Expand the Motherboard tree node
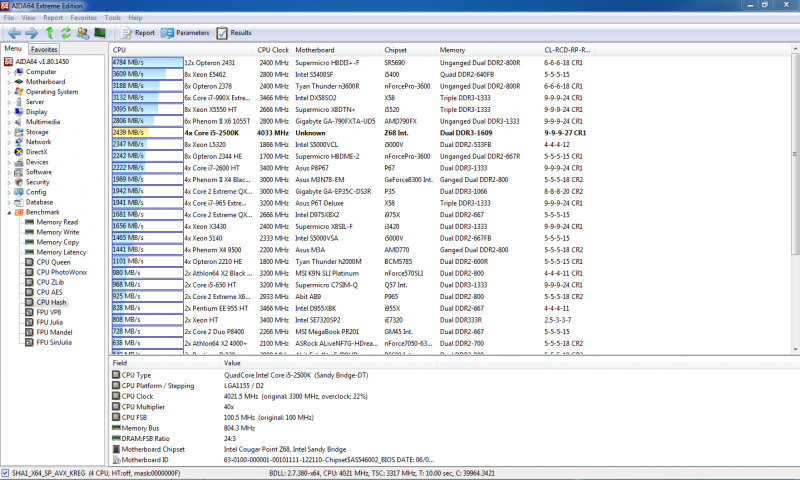Viewport: 800px width, 480px height. (9, 82)
